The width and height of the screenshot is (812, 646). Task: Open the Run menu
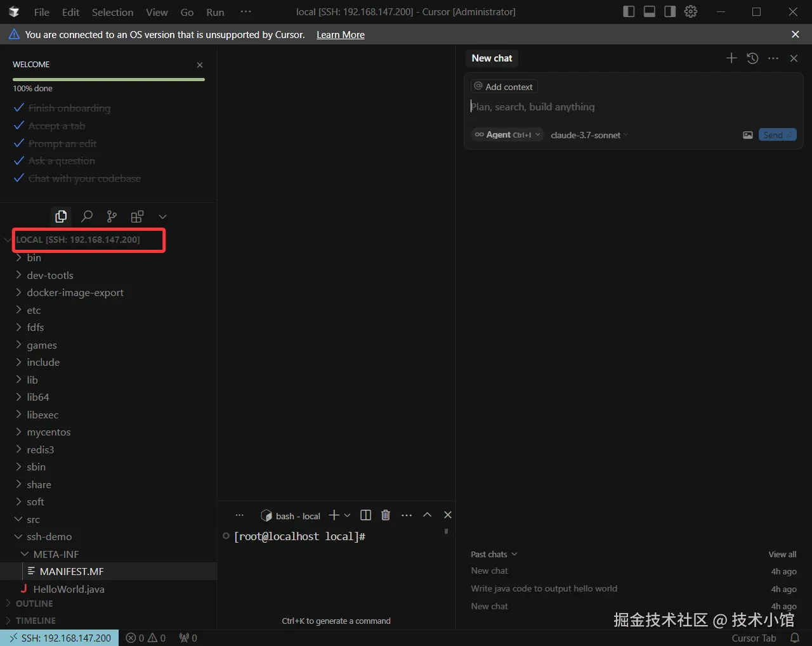coord(215,12)
